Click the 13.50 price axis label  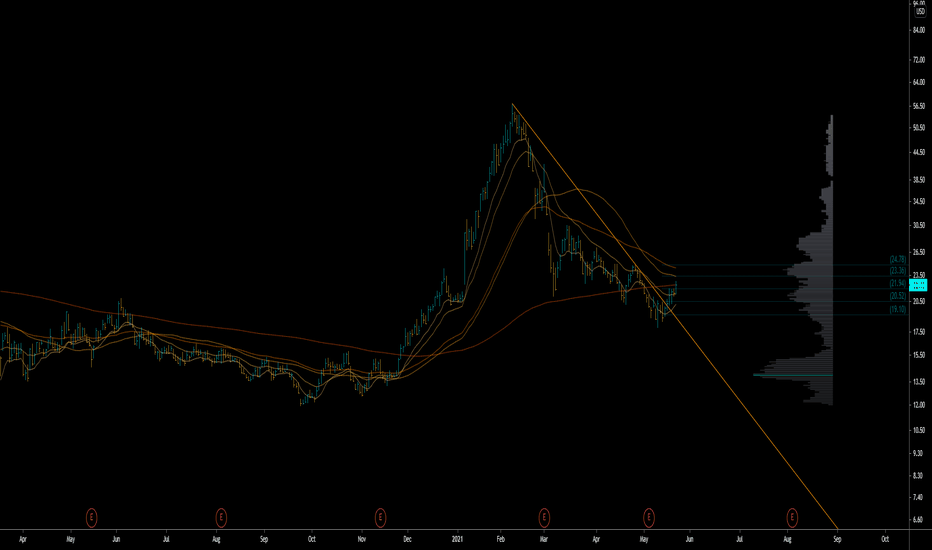pos(919,382)
